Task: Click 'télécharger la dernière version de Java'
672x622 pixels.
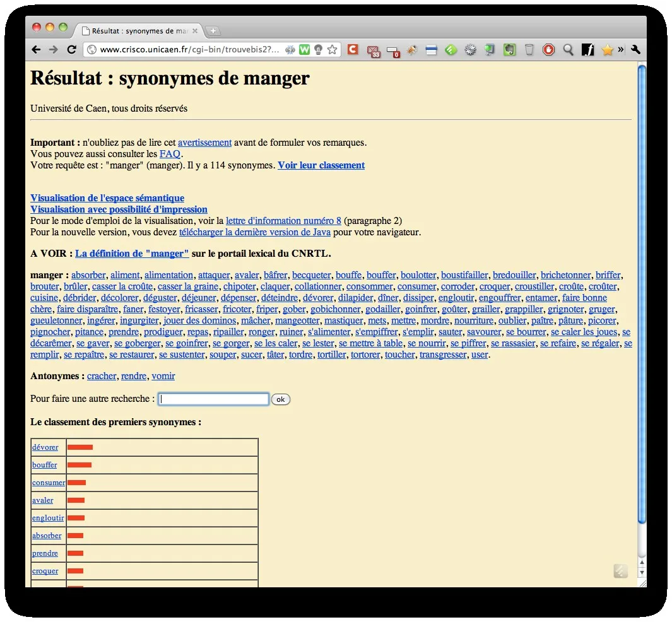Action: (x=254, y=232)
